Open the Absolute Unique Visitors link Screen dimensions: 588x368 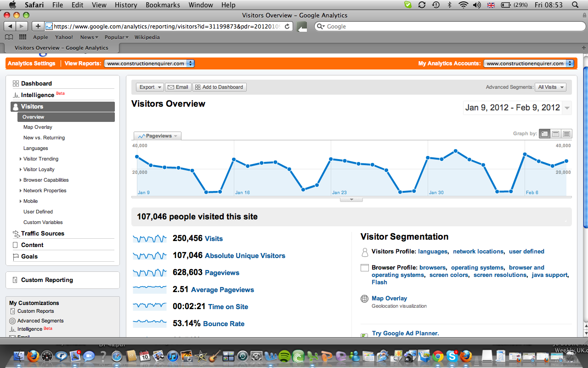[245, 256]
